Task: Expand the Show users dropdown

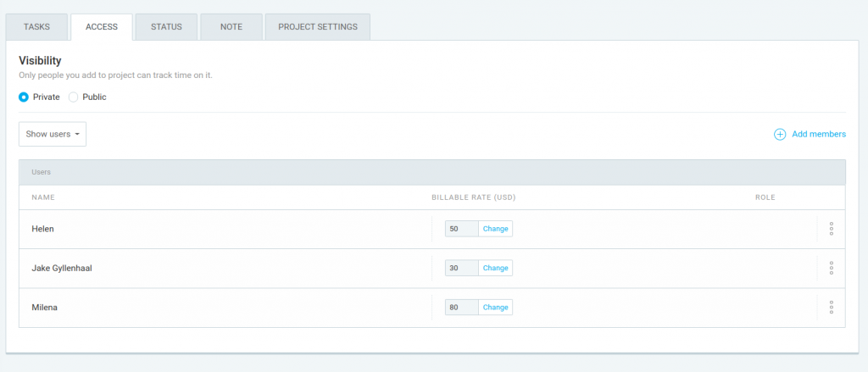Action: (53, 134)
